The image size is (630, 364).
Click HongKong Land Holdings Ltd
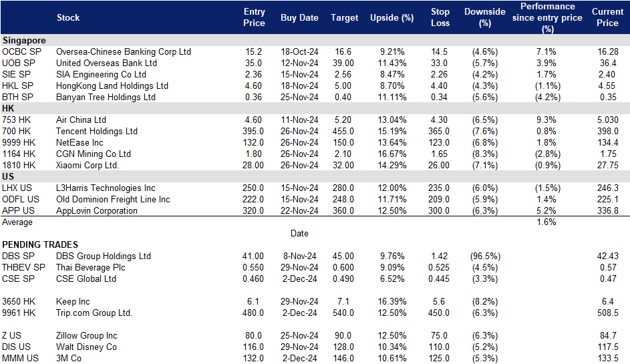coord(112,86)
